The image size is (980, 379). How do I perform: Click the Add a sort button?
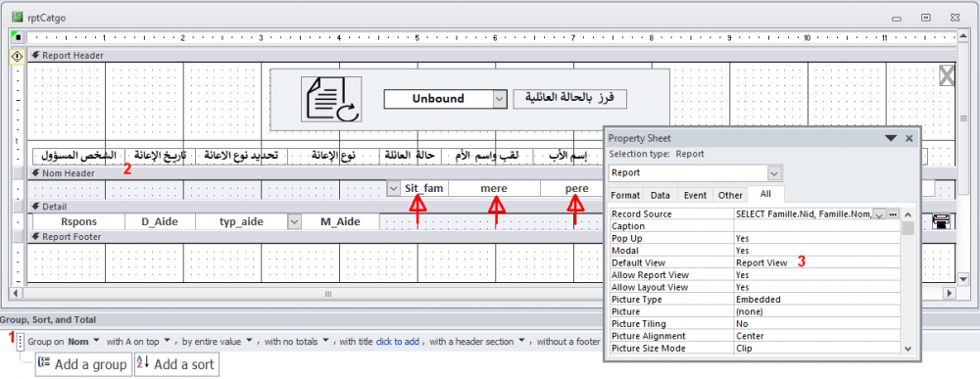coord(176,364)
